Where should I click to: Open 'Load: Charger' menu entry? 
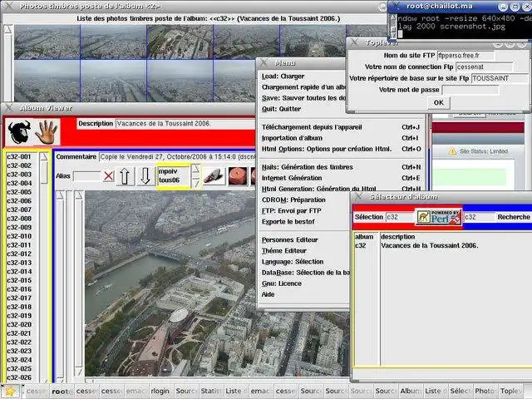pyautogui.click(x=283, y=76)
